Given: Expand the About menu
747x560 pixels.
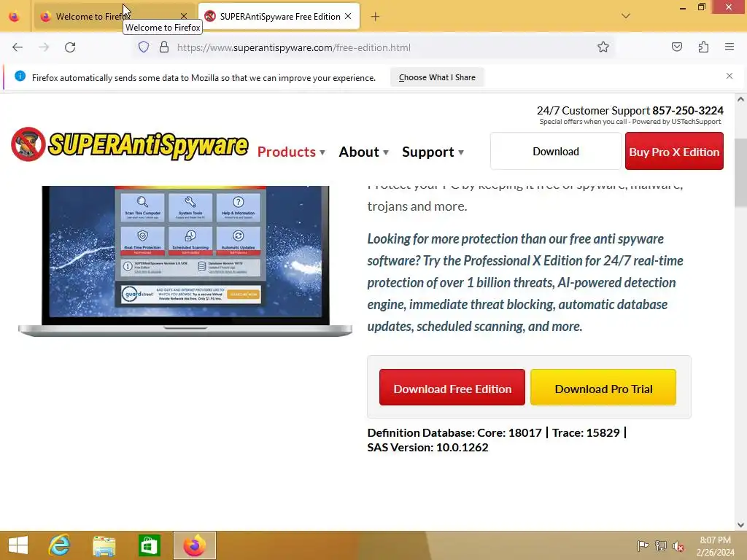Looking at the screenshot, I should pos(363,152).
